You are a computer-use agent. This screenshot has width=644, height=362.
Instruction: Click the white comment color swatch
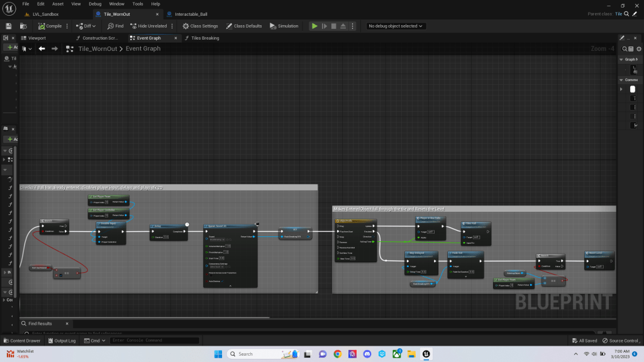(633, 89)
